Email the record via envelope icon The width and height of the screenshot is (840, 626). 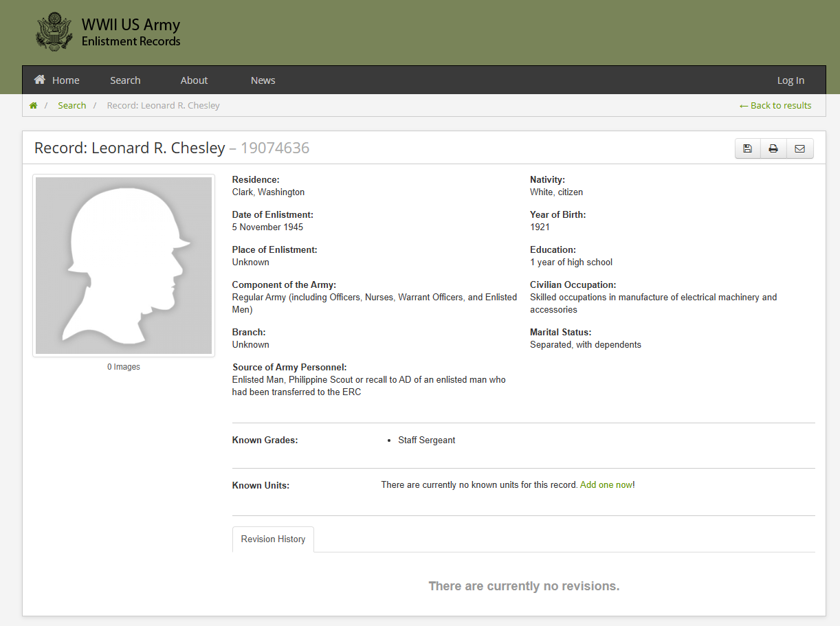point(799,148)
